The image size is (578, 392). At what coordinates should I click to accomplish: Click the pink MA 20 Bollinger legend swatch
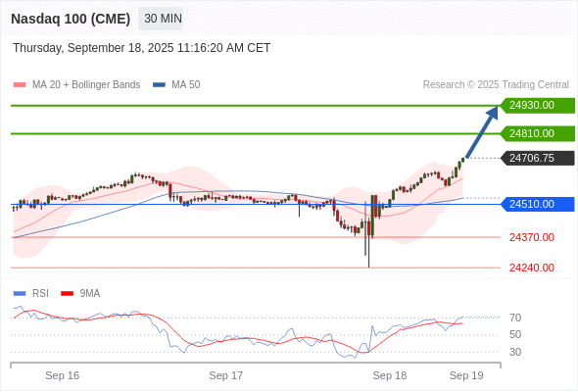pyautogui.click(x=20, y=85)
